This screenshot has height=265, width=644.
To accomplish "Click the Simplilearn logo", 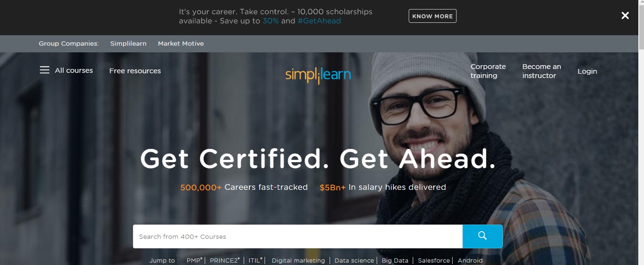I will 318,75.
